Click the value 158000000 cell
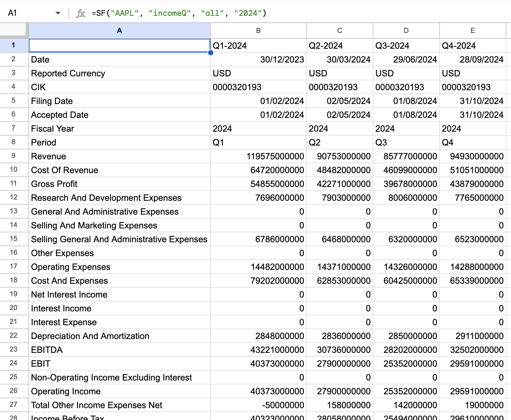Viewport: 511px width, 420px height. tap(340, 405)
